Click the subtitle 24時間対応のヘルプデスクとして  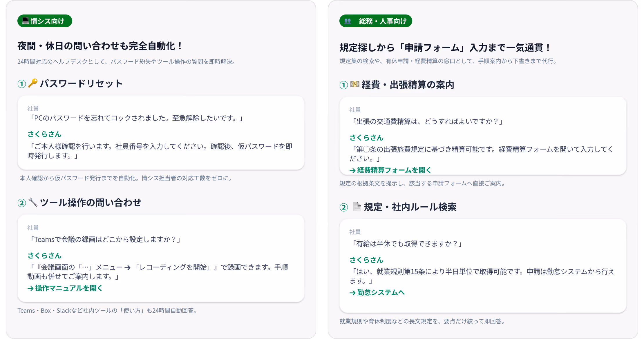(127, 62)
